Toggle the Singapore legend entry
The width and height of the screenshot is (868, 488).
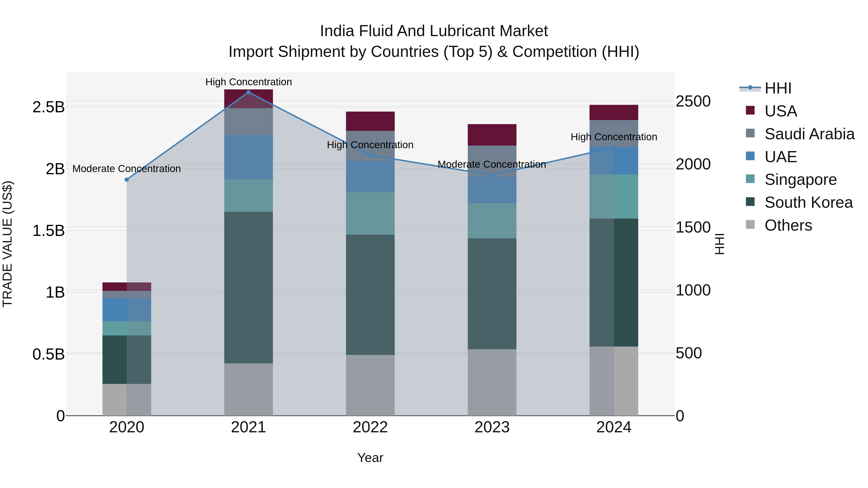(791, 180)
